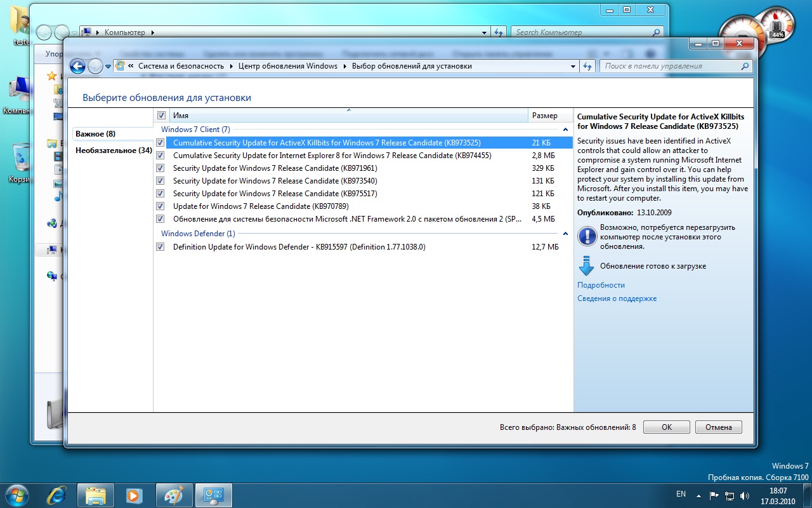Image resolution: width=812 pixels, height=508 pixels.
Task: Open Windows Media Player from the taskbar
Action: (x=134, y=495)
